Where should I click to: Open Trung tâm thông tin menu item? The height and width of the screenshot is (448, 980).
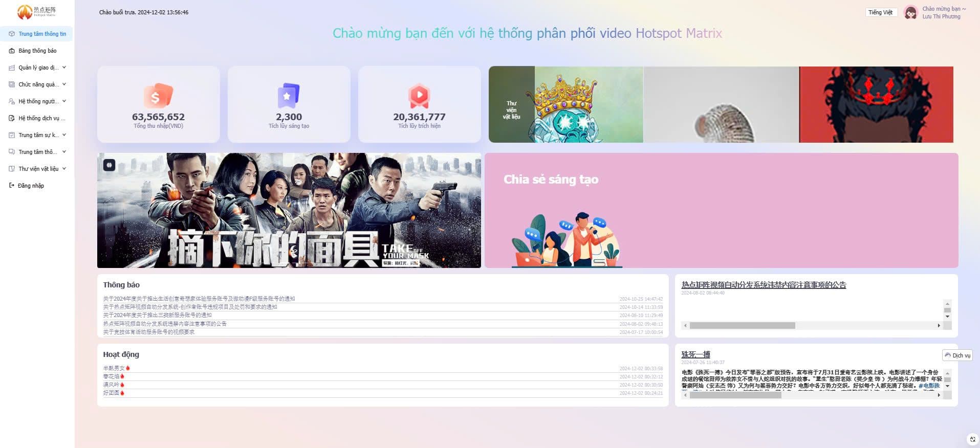[42, 34]
